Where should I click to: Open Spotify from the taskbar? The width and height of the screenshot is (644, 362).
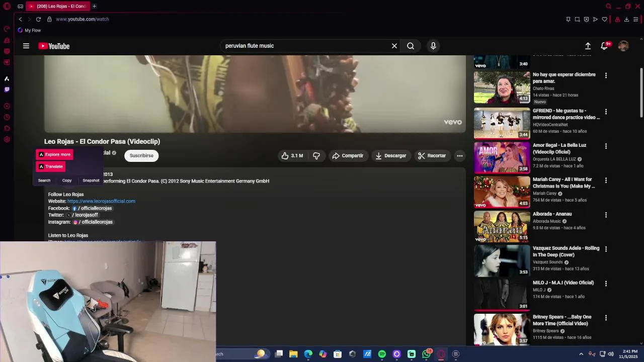pyautogui.click(x=382, y=354)
